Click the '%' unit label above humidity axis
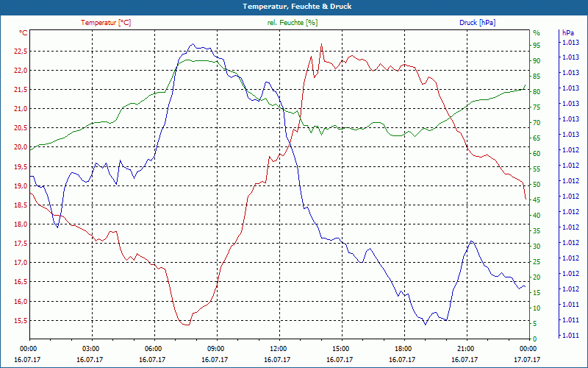 click(537, 33)
